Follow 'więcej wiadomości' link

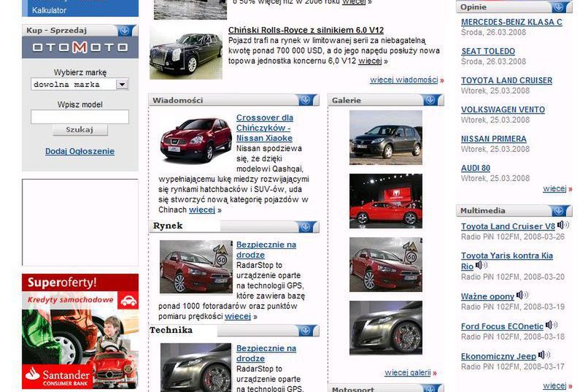click(x=404, y=80)
